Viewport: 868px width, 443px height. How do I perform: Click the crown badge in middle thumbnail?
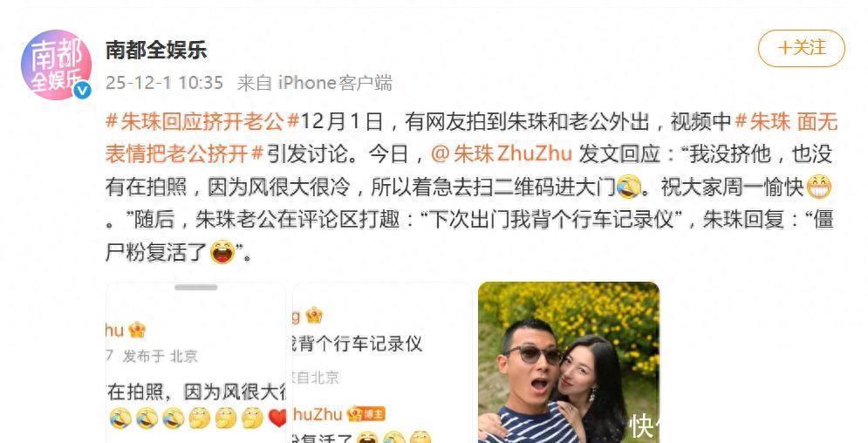(314, 316)
